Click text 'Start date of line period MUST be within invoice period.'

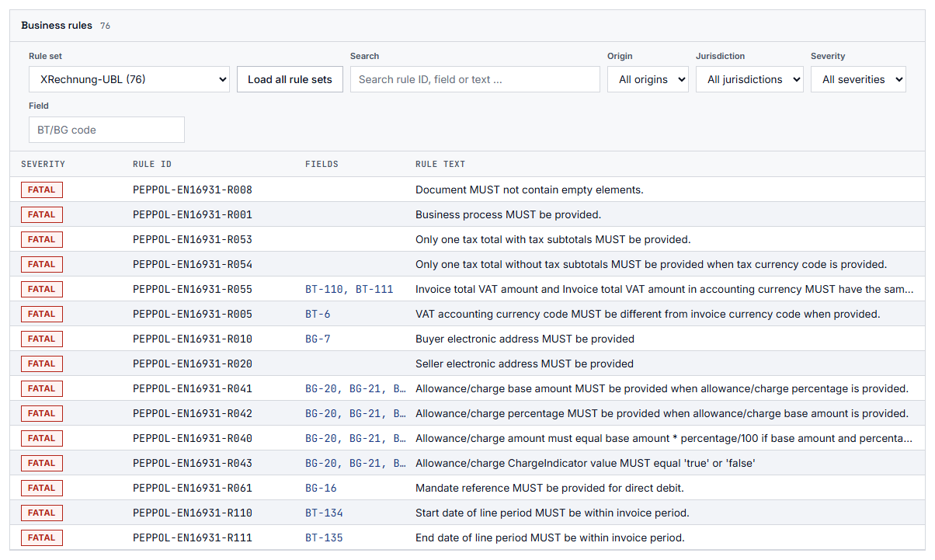point(552,513)
